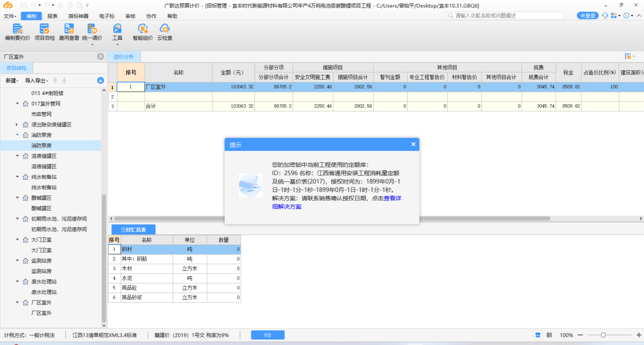Click the copy icon in quick access bar

click(70, 5)
